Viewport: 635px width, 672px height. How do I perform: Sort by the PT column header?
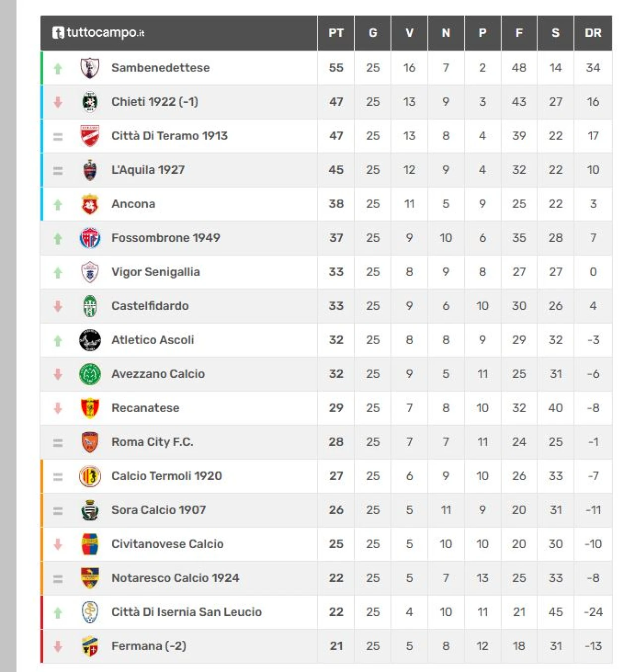(x=336, y=33)
